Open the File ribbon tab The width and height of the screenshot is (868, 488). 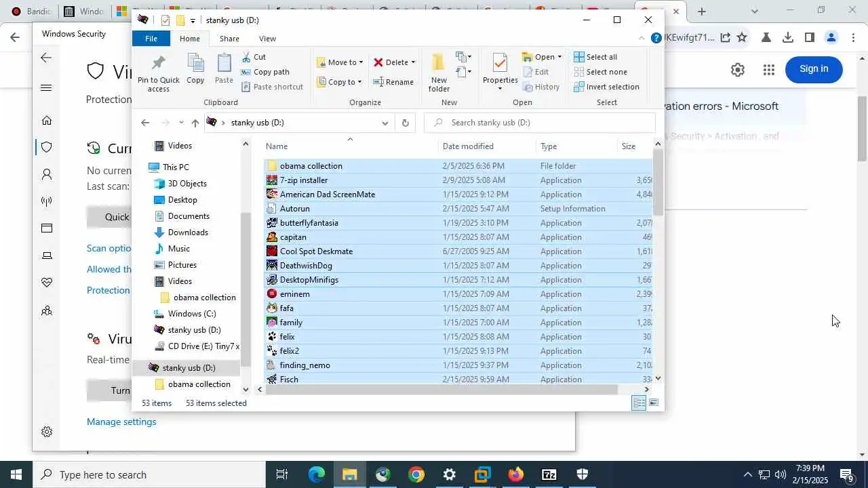[151, 39]
